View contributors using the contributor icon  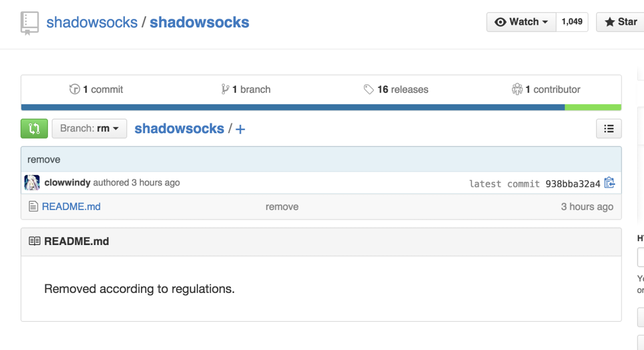(x=517, y=89)
